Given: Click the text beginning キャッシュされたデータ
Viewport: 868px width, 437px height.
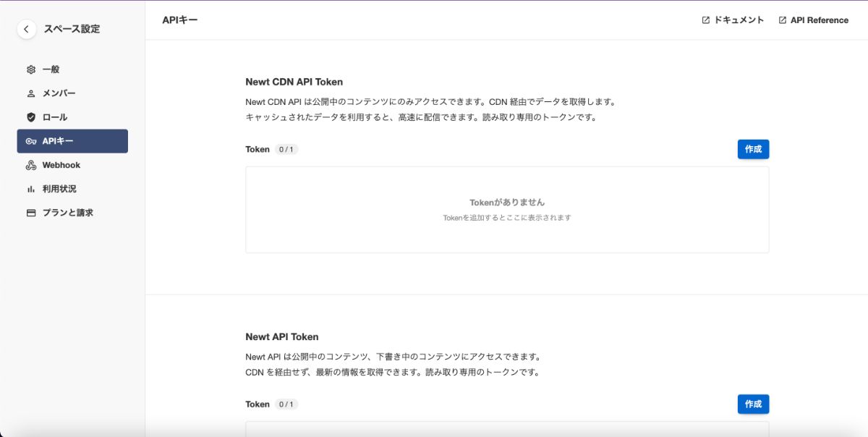Looking at the screenshot, I should (x=421, y=117).
